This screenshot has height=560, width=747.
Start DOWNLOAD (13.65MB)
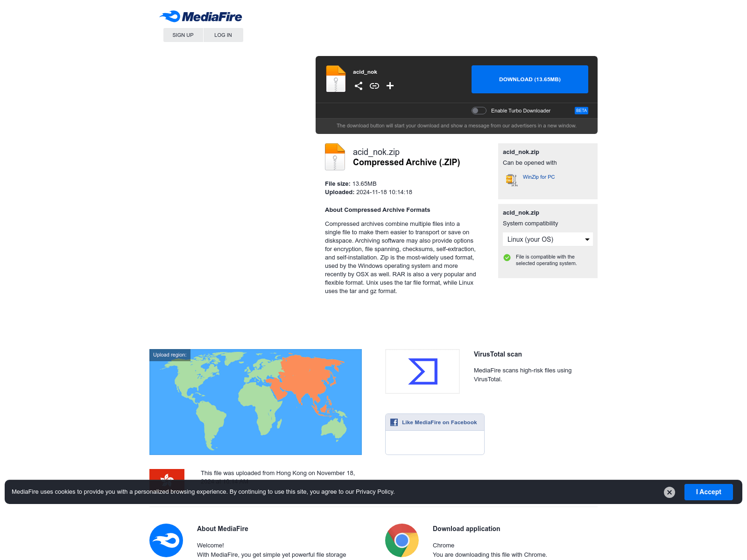[530, 79]
